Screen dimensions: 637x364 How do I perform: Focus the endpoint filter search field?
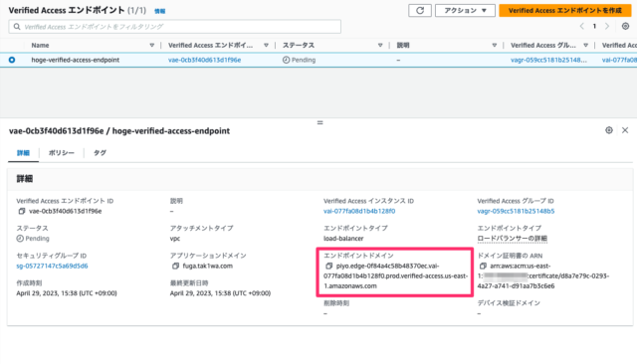(175, 27)
